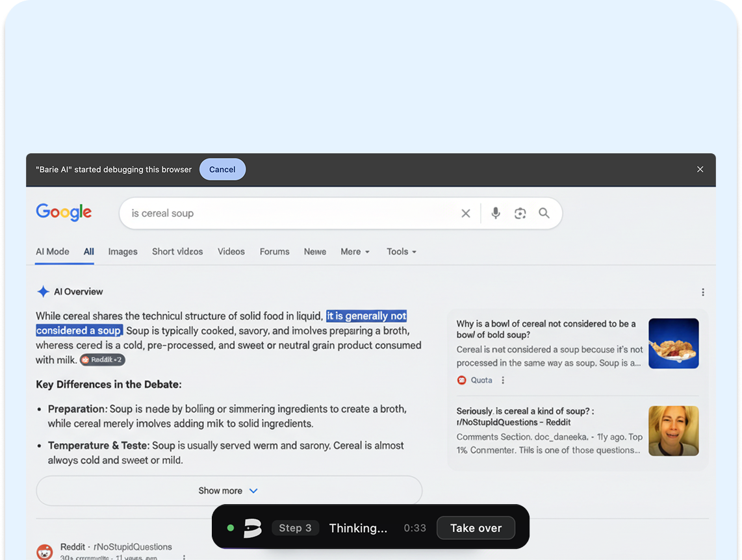Viewport: 742px width, 560px height.
Task: Cancel the Barie AI debugging session
Action: [x=222, y=170]
